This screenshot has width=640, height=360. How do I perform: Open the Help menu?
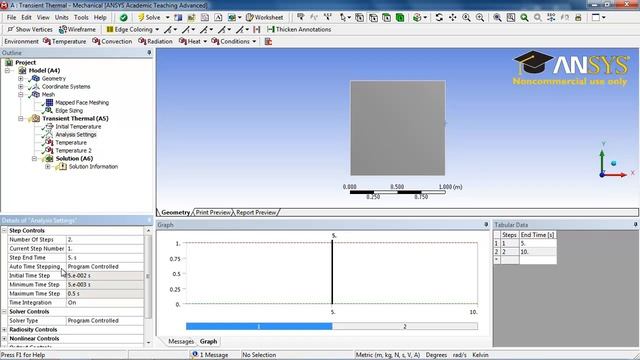click(x=100, y=18)
